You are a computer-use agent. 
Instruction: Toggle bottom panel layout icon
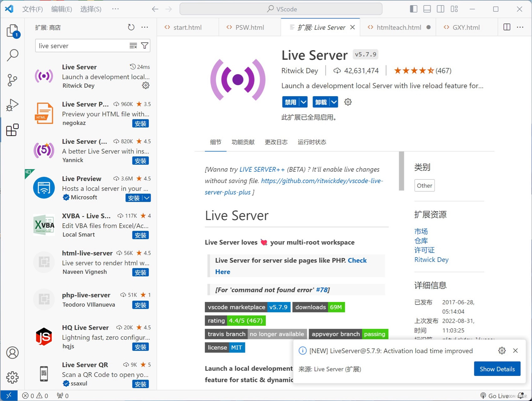point(427,9)
